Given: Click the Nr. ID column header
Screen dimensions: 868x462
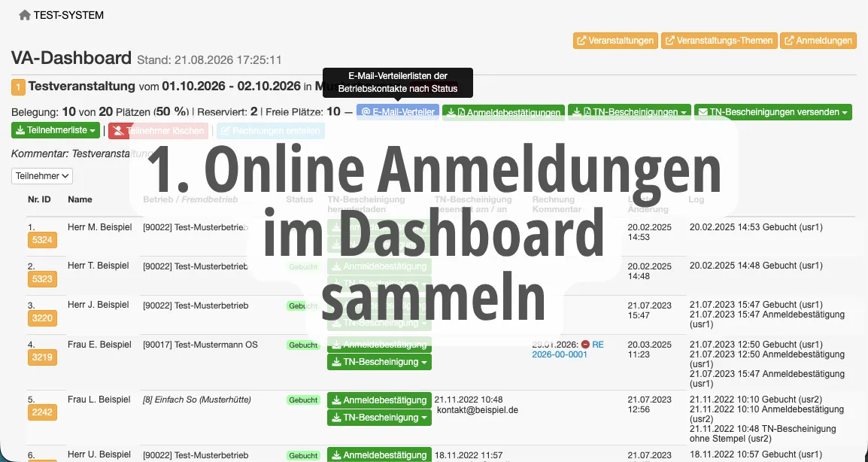Looking at the screenshot, I should 39,199.
